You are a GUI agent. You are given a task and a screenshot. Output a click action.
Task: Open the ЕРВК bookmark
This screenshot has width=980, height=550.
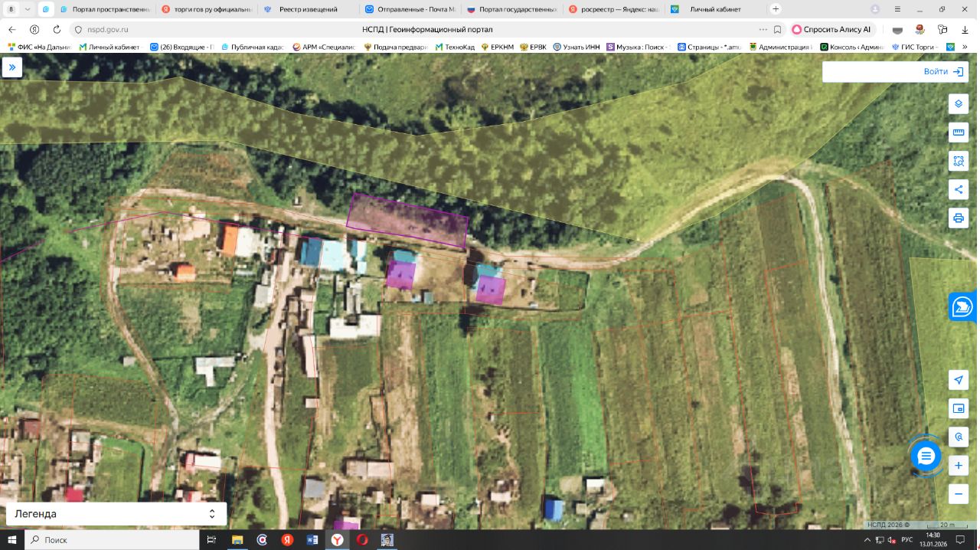tap(533, 47)
